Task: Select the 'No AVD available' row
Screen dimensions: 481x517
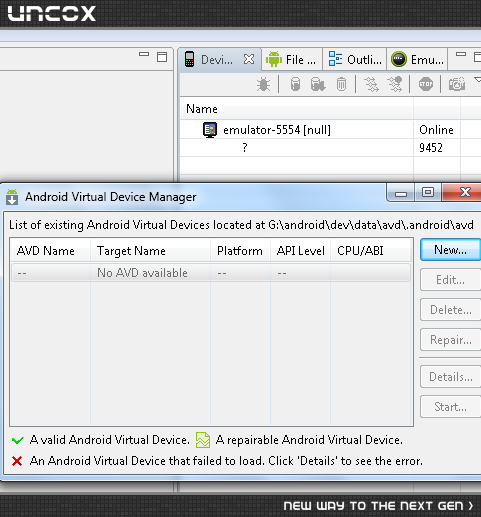Action: [x=211, y=273]
